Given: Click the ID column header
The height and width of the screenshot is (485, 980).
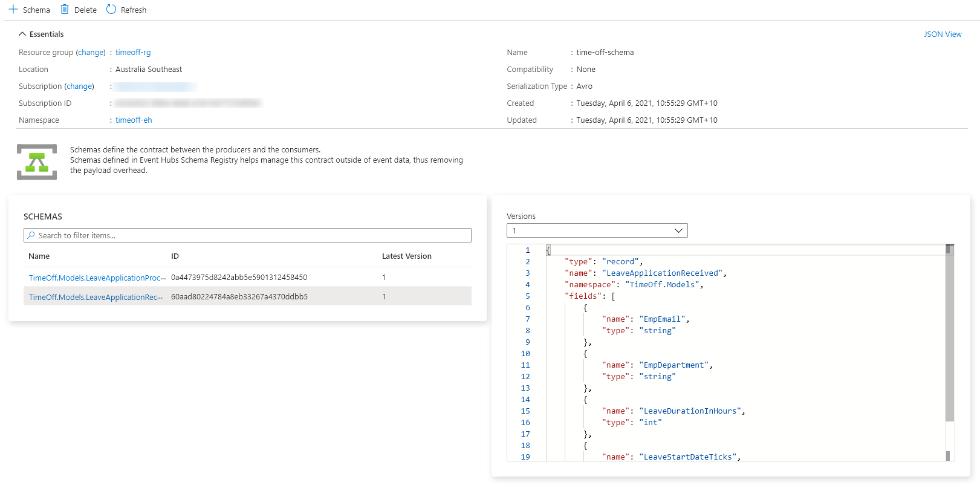Looking at the screenshot, I should point(175,256).
